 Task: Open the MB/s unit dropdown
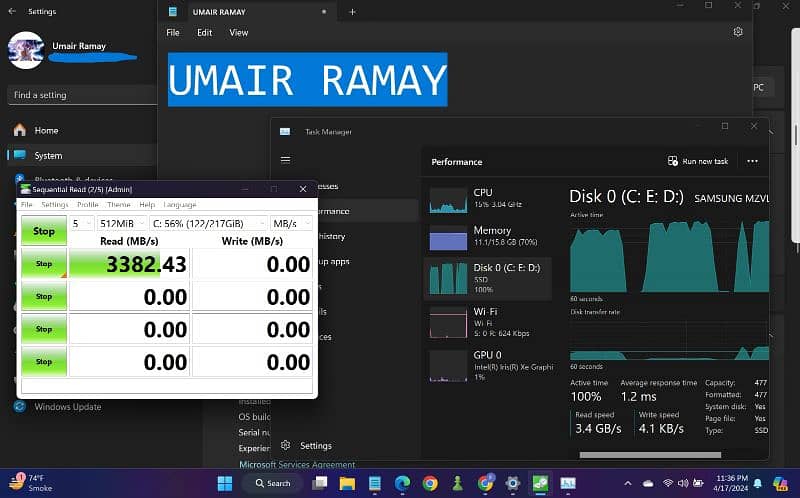click(293, 223)
